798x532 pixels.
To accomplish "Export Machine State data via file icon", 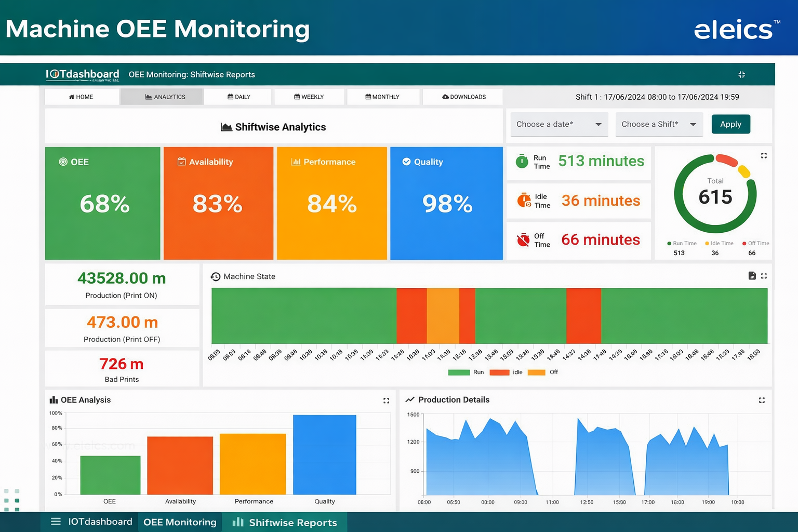I will pyautogui.click(x=752, y=276).
